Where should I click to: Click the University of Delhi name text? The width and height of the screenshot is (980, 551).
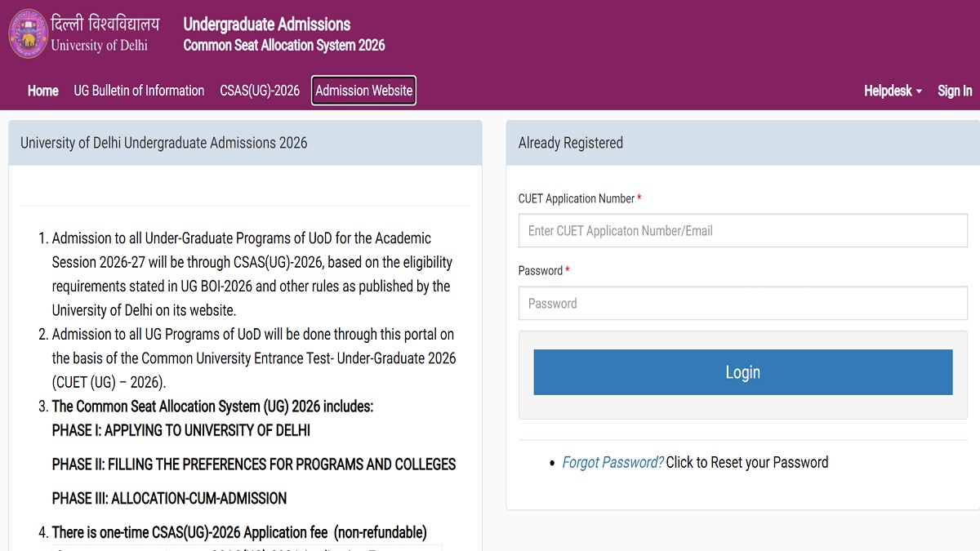click(99, 46)
